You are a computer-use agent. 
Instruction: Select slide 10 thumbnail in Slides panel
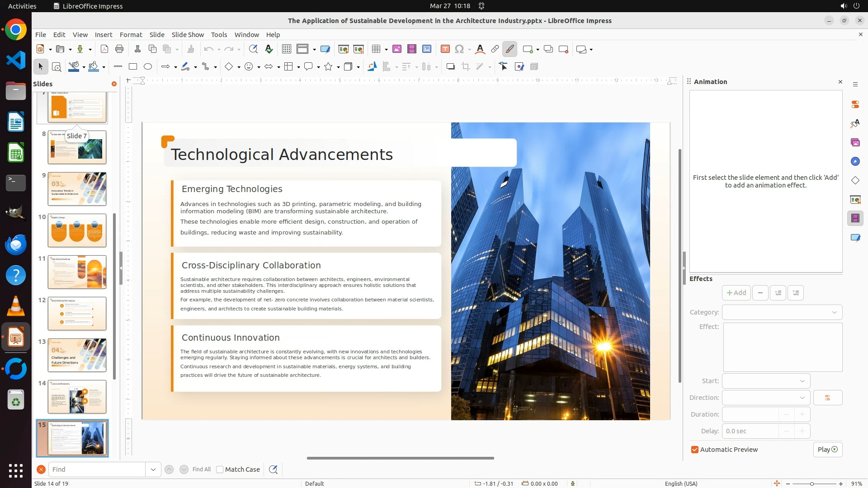[x=77, y=230]
